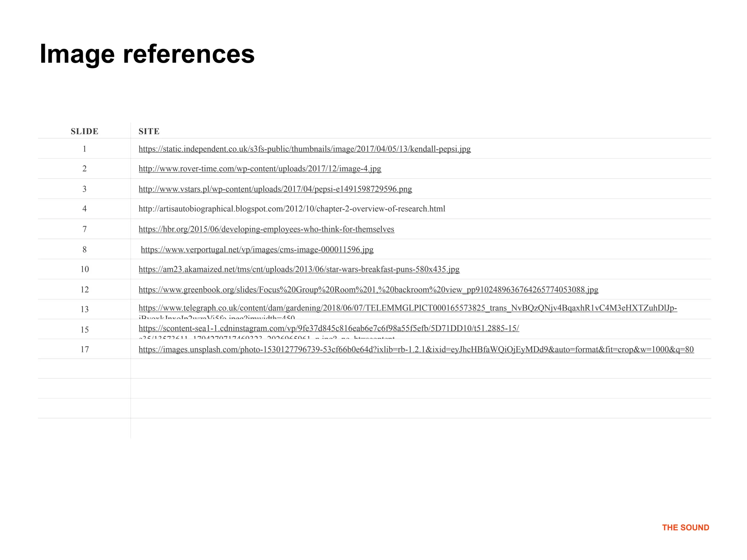
Task: Open the independent.co.uk kendall-pepsi image link
Action: click(305, 149)
